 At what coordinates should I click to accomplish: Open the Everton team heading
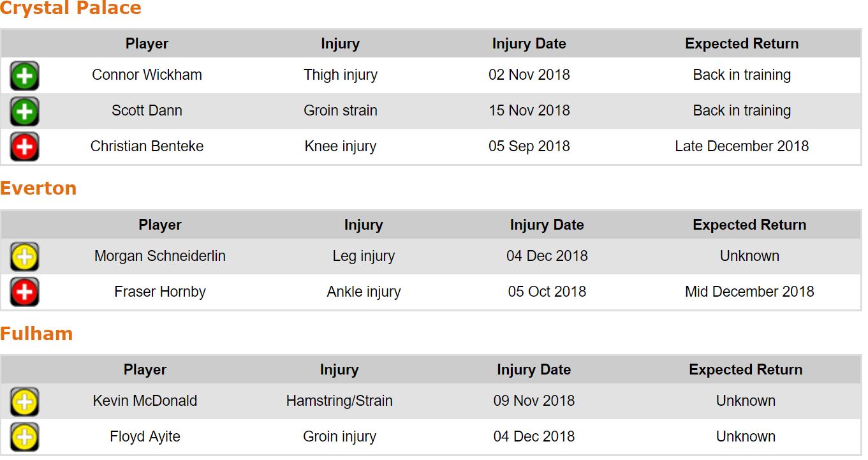coord(38,188)
